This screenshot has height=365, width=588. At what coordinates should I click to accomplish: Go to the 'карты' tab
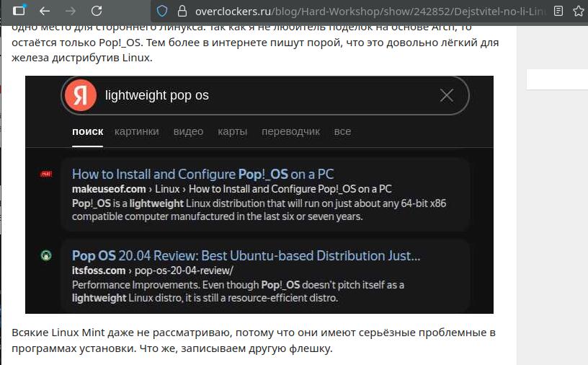(232, 131)
